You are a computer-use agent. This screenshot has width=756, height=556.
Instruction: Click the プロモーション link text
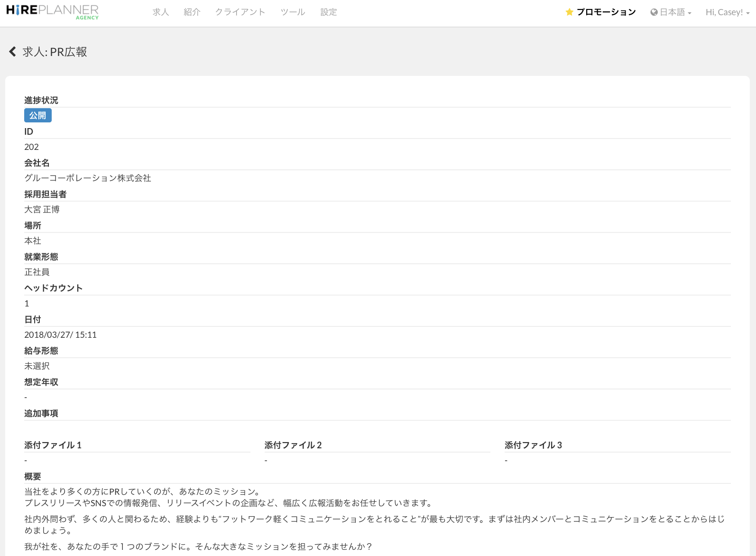click(606, 12)
